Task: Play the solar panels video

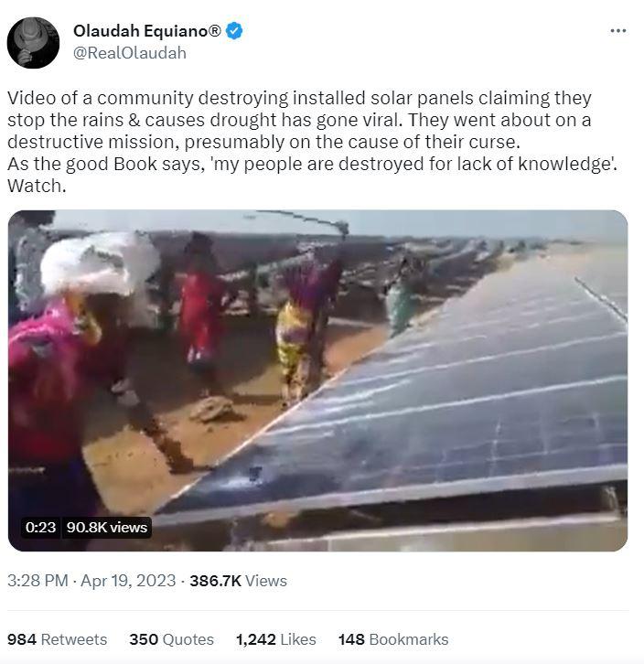Action: click(x=317, y=380)
